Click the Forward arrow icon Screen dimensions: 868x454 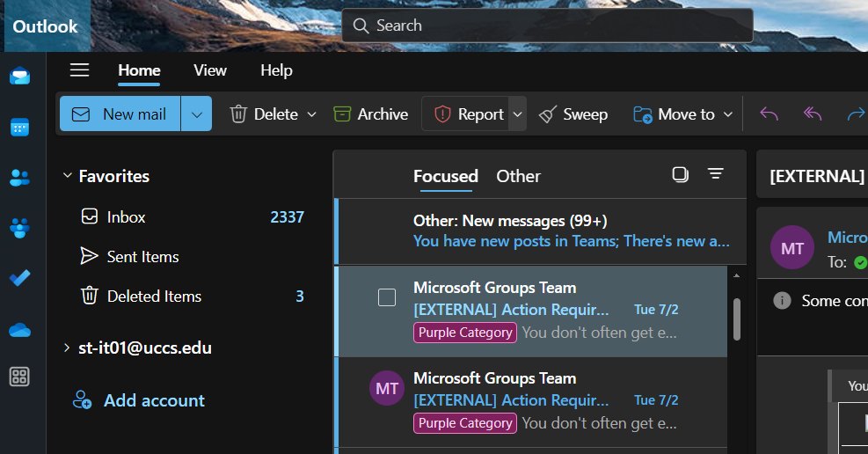click(857, 114)
